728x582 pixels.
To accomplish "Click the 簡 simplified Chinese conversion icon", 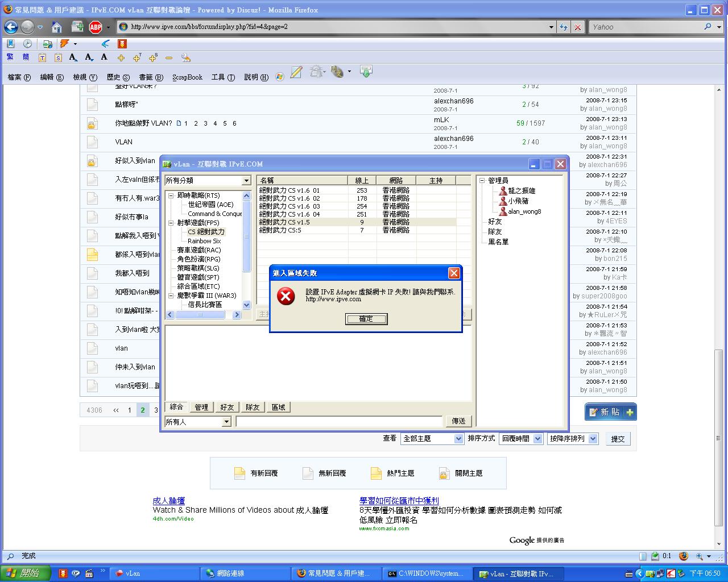I will (26, 57).
